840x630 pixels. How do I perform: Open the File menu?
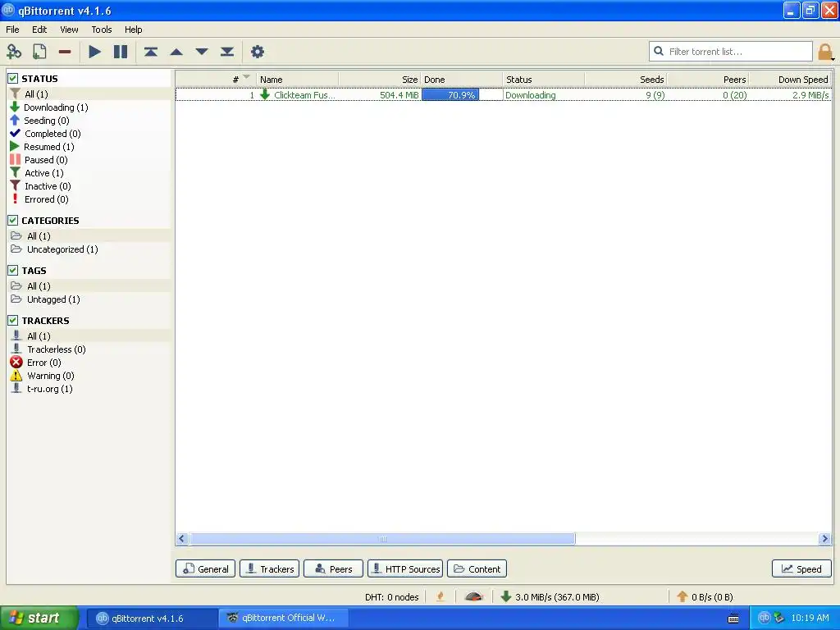[12, 30]
